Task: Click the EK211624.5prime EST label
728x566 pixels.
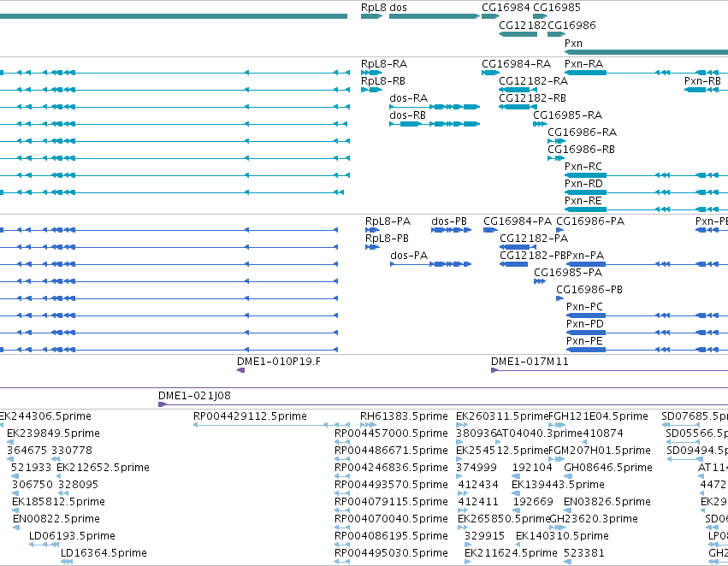Action: 511,554
